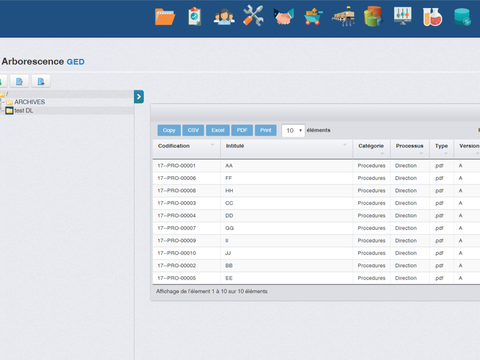
Task: Click the GG title cell
Action: [287, 228]
